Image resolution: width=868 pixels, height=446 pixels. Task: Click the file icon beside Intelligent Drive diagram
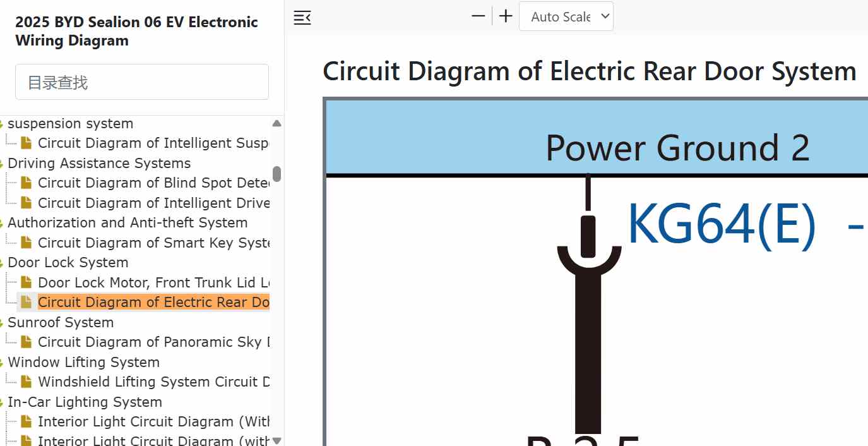tap(26, 203)
